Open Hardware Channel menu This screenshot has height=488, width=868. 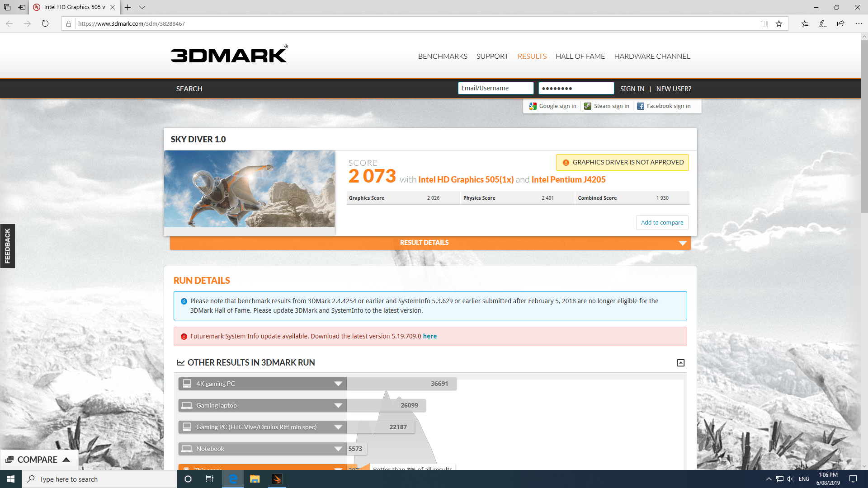pos(652,56)
